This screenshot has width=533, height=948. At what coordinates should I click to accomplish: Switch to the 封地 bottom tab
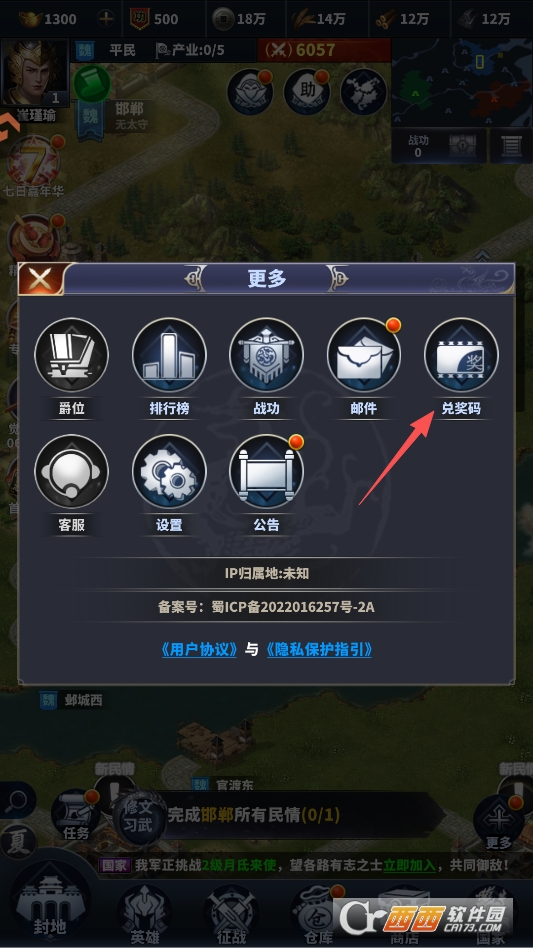(x=51, y=904)
